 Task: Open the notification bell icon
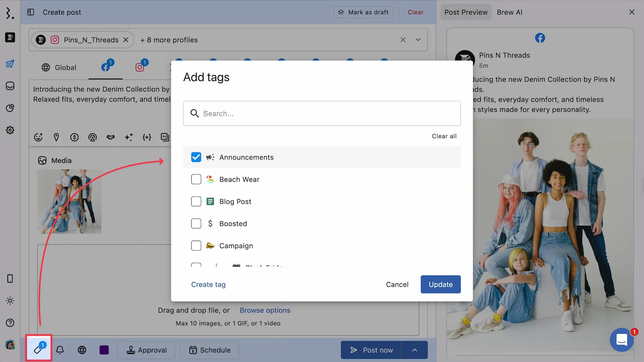tap(60, 350)
